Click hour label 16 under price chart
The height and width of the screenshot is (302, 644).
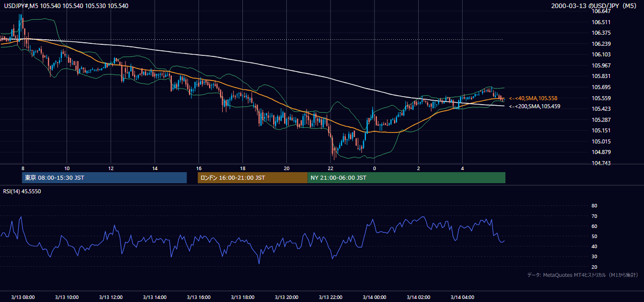199,168
